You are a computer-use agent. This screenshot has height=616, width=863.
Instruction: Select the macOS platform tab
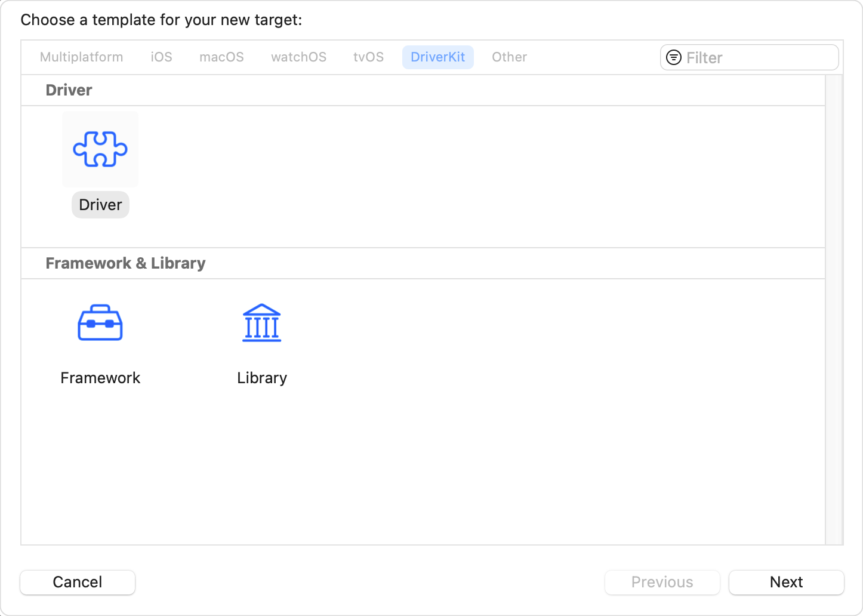222,57
